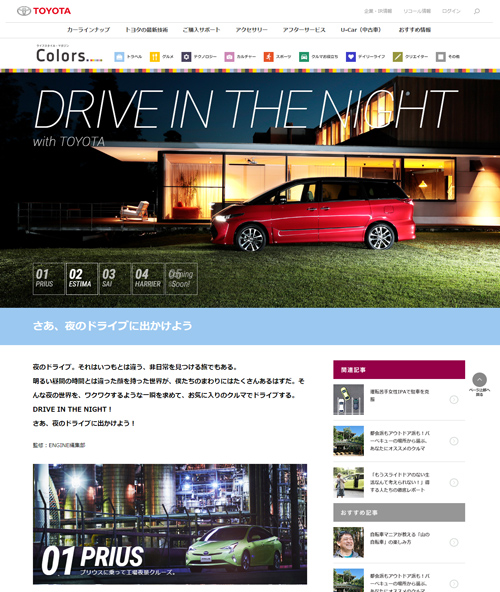Select the pink カルチャー camera icon
The image size is (500, 592).
[229, 57]
